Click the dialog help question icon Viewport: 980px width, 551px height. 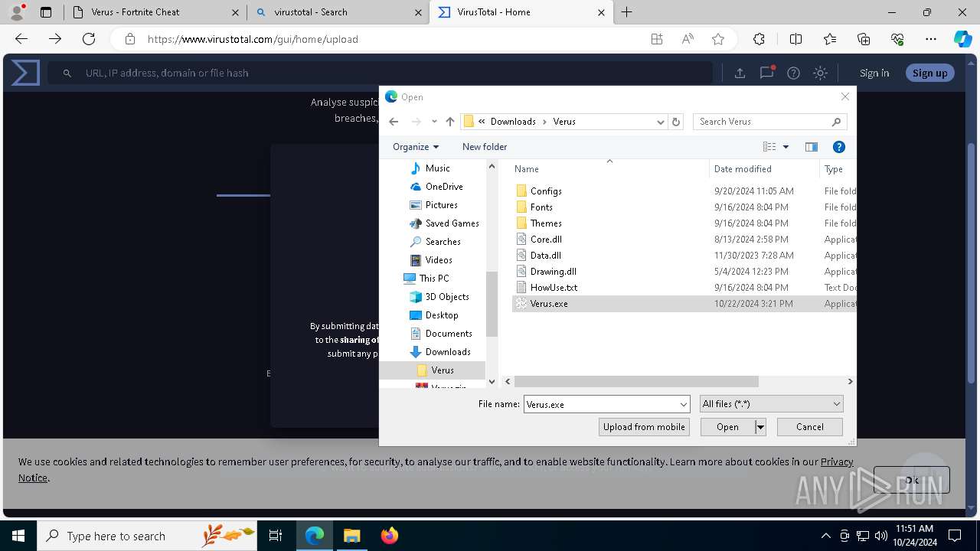click(838, 147)
